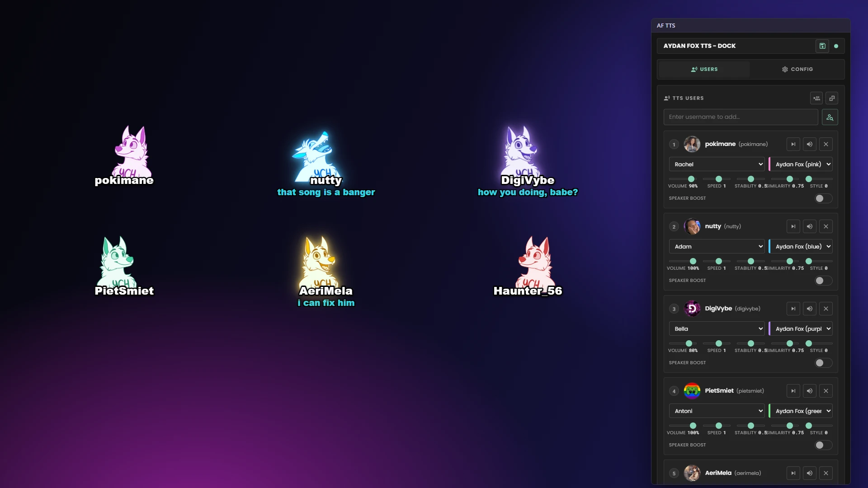The height and width of the screenshot is (488, 868).
Task: Open the Rachel voice dropdown
Action: point(717,164)
